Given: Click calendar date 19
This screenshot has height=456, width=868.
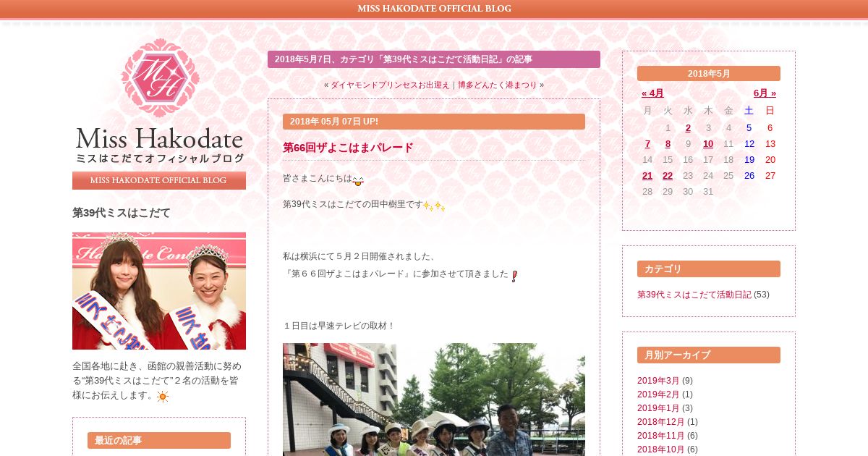Looking at the screenshot, I should 749,160.
